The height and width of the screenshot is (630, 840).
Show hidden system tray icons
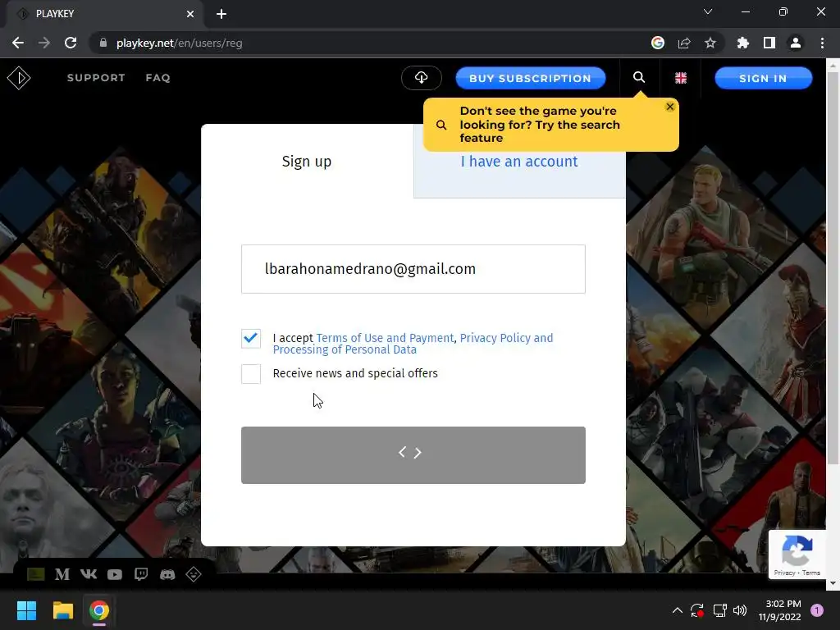(x=677, y=610)
